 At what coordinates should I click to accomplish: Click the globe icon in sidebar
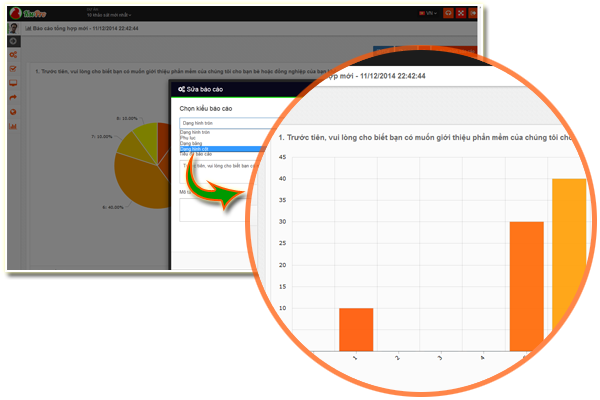[x=13, y=112]
